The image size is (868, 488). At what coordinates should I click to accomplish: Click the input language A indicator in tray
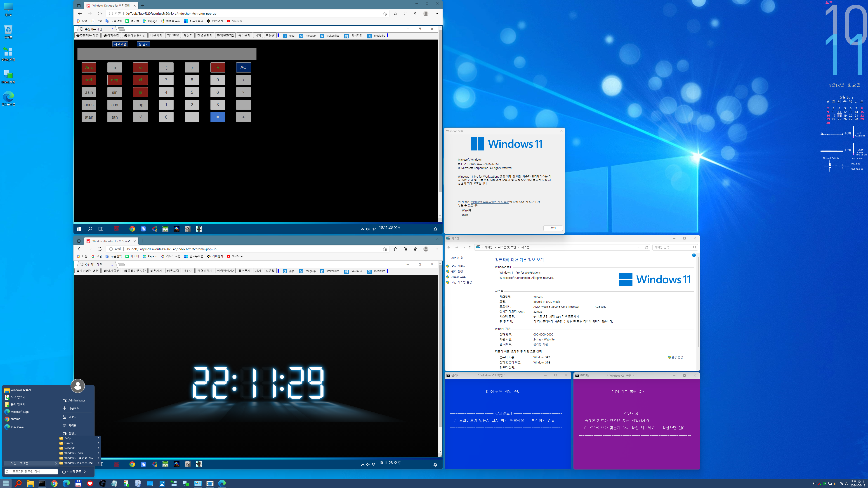click(x=847, y=484)
